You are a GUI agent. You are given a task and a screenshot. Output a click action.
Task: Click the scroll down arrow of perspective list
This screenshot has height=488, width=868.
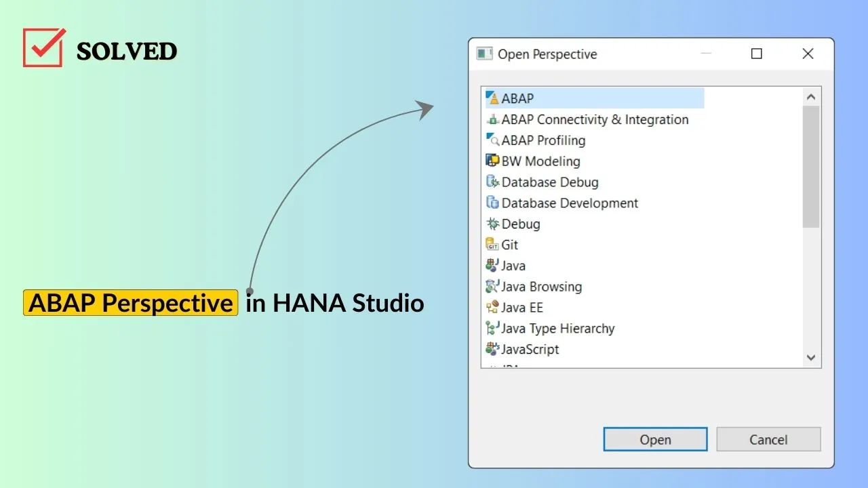pyautogui.click(x=811, y=357)
